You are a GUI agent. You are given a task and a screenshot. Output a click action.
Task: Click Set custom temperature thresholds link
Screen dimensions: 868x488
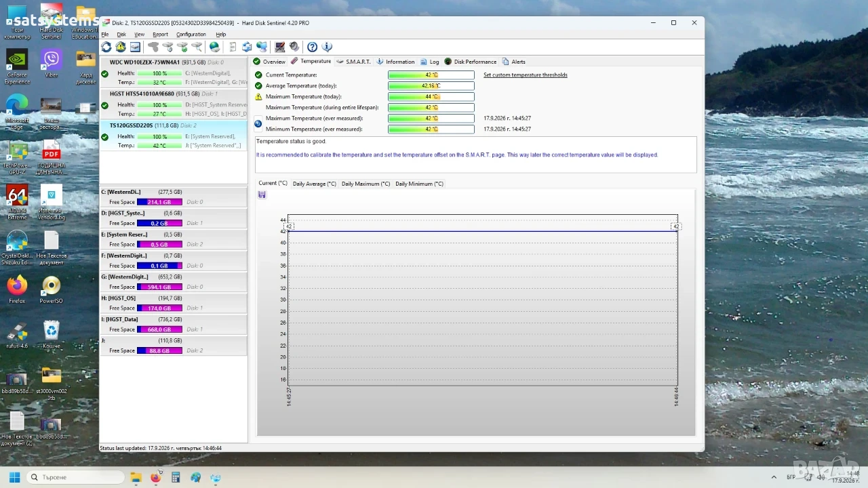[x=526, y=75]
